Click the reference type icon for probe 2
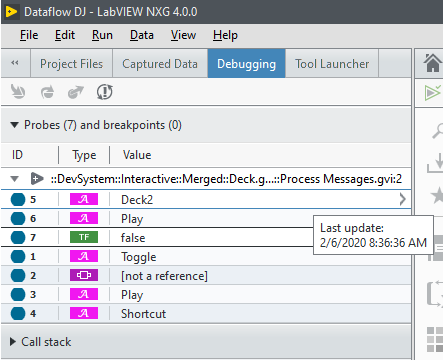Screen dimensions: 443x360 point(84,275)
